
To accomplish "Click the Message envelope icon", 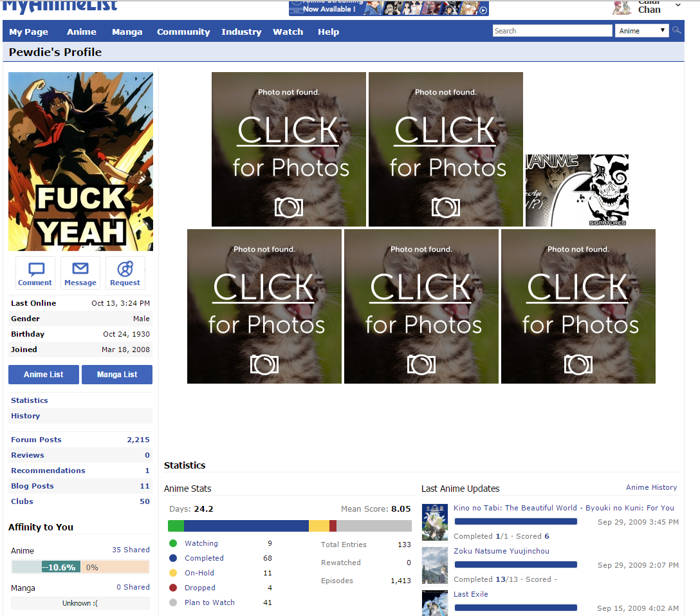I will tap(80, 268).
